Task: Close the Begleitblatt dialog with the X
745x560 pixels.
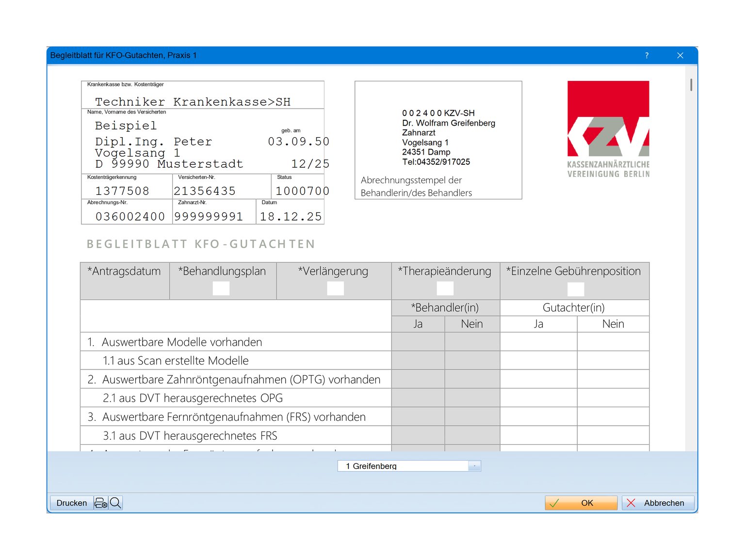Action: 680,55
